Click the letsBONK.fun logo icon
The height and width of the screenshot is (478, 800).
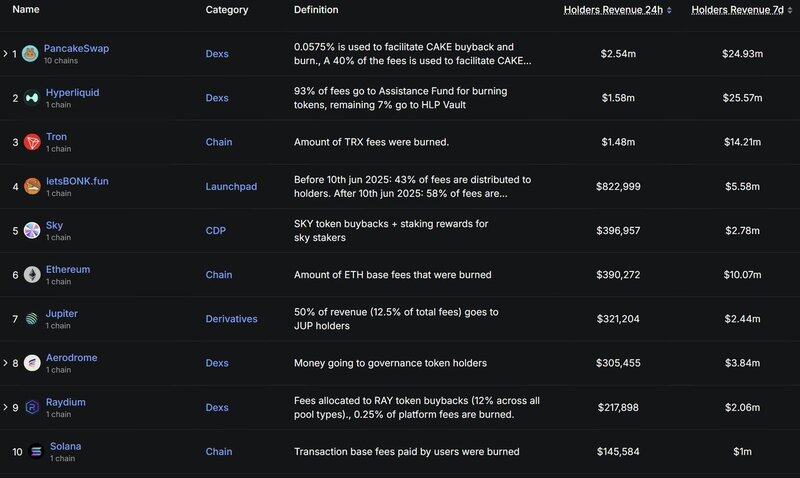coord(31,186)
